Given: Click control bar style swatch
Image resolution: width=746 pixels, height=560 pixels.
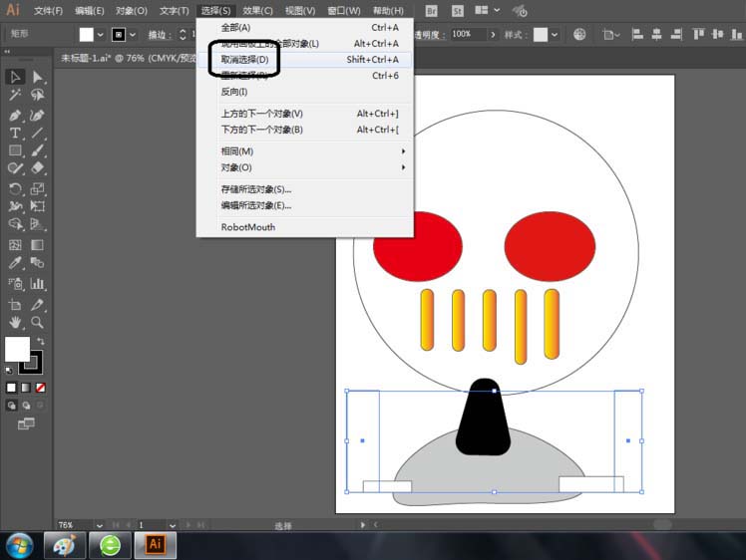Looking at the screenshot, I should [x=540, y=34].
